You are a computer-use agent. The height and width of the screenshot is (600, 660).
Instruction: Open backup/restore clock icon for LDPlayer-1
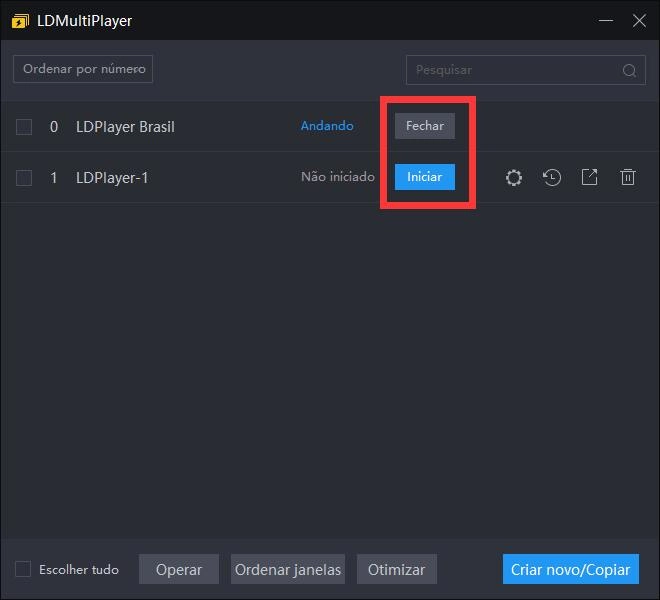pyautogui.click(x=551, y=177)
